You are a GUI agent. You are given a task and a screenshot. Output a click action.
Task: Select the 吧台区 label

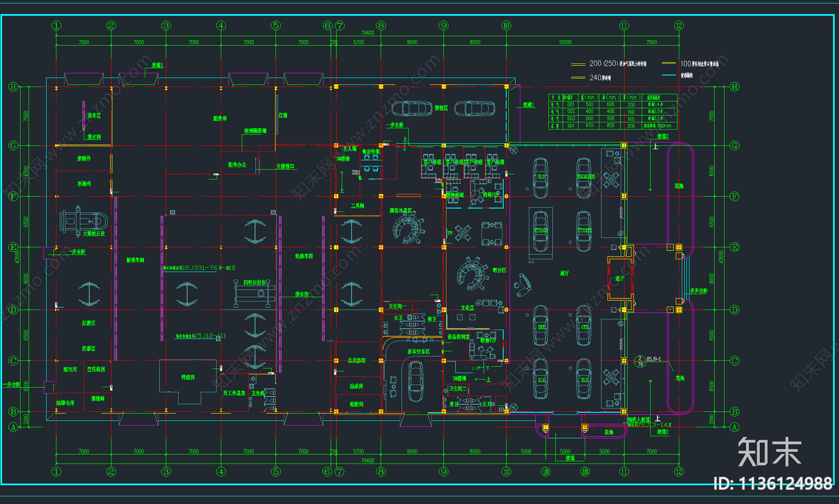pyautogui.click(x=499, y=270)
